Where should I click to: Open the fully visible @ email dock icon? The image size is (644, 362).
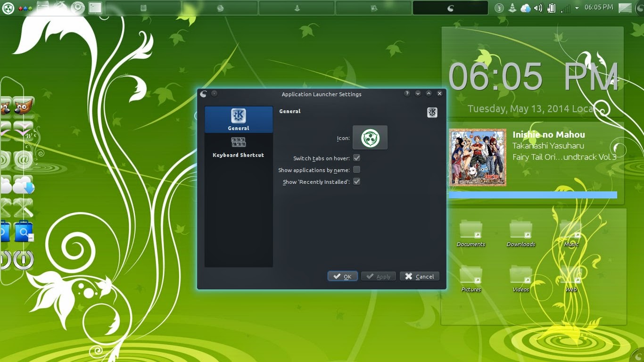pos(24,160)
